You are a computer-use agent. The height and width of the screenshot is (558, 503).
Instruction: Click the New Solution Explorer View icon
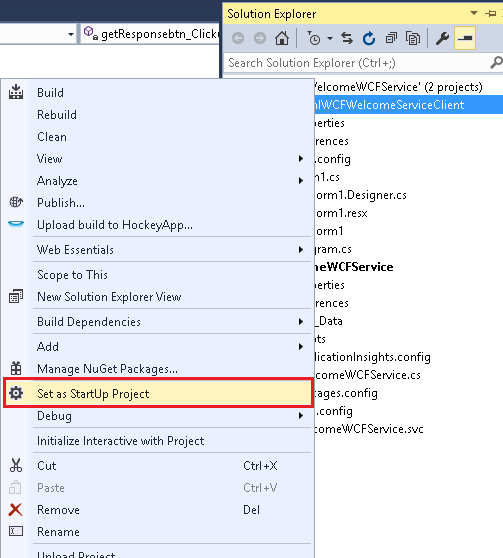[16, 296]
